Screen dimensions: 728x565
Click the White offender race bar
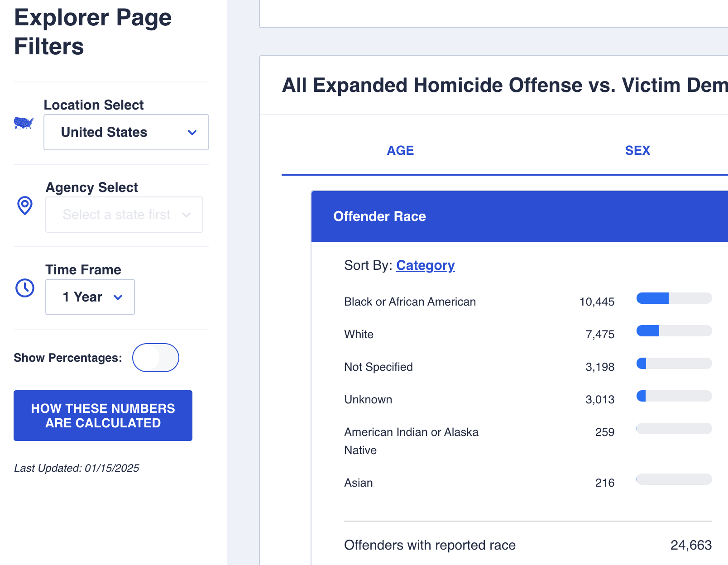pyautogui.click(x=674, y=330)
